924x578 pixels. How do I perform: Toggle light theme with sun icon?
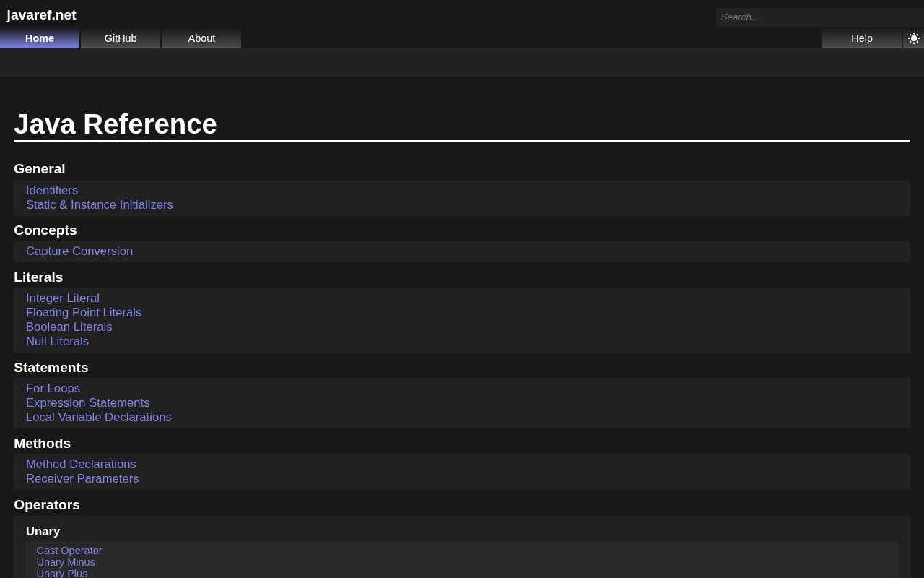tap(913, 38)
